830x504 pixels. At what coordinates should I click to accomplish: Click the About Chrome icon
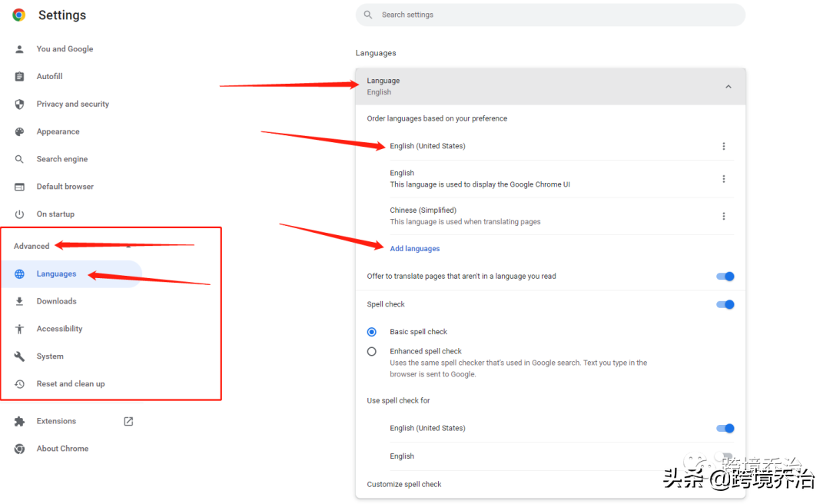[19, 449]
